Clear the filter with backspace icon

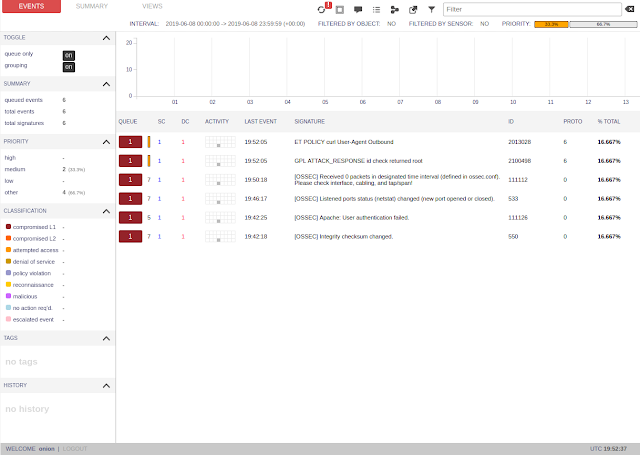click(x=630, y=9)
